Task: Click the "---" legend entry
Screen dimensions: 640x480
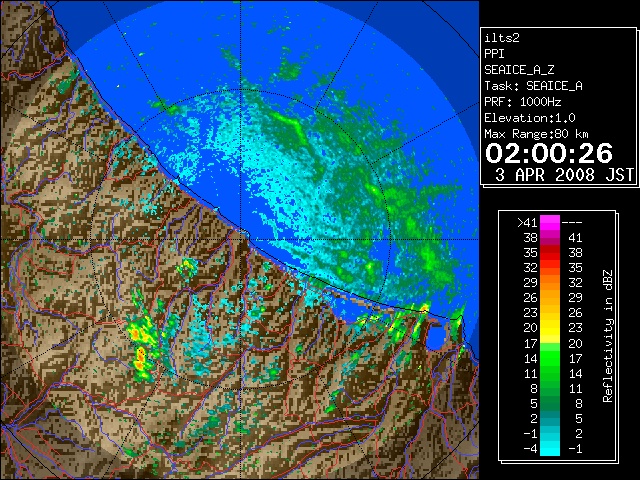Action: [572, 223]
